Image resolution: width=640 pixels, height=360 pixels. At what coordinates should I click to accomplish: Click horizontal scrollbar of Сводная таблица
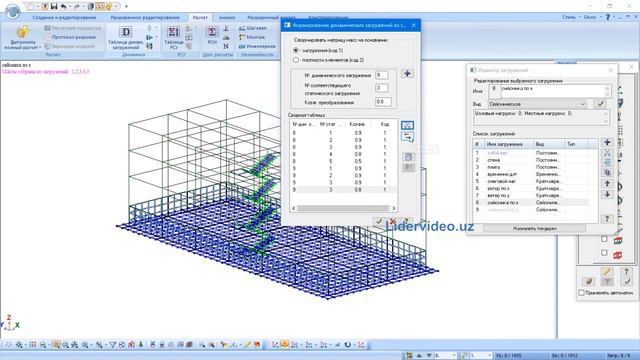343,208
